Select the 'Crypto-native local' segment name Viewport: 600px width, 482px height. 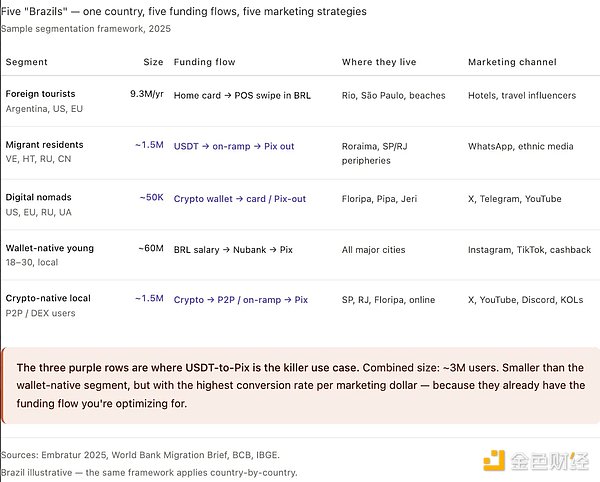(48, 298)
